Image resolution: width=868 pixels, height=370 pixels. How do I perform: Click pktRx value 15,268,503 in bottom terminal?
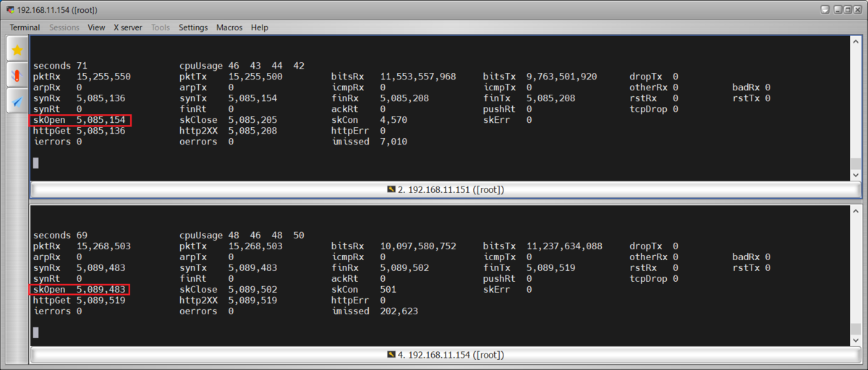click(x=103, y=246)
